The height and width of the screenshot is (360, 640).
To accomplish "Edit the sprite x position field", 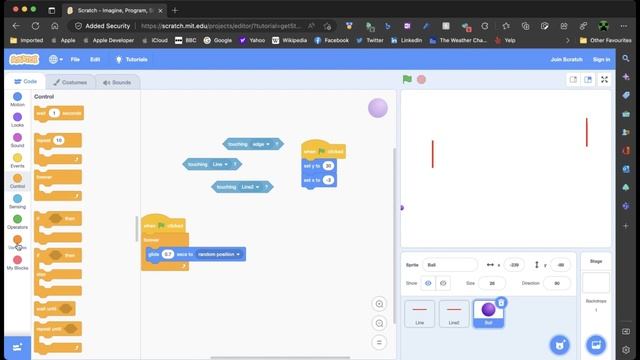I will 514,265.
